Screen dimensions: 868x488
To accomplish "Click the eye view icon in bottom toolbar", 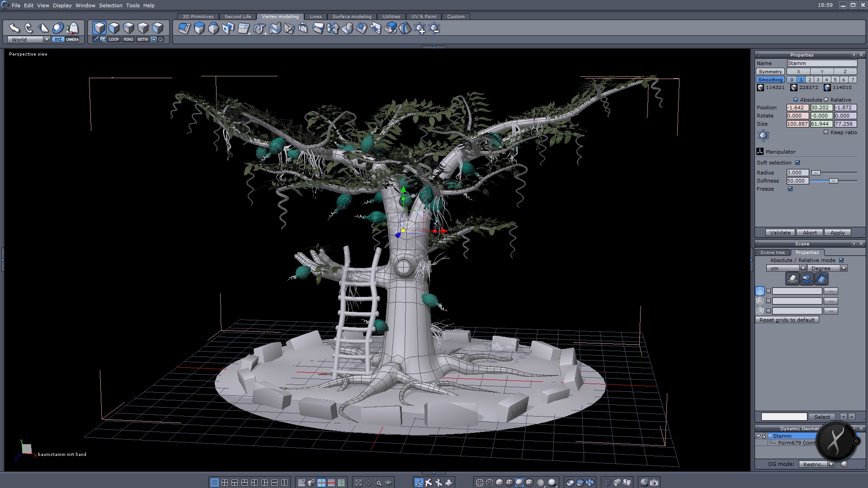I will (388, 483).
